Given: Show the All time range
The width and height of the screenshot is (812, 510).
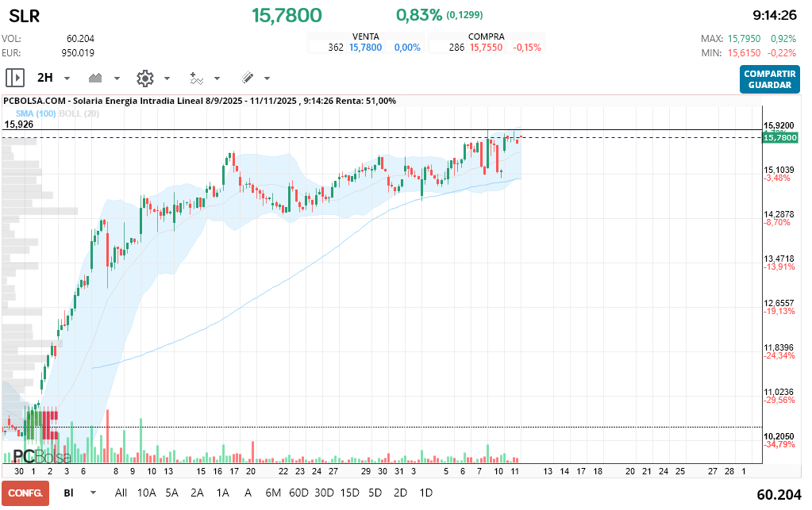Looking at the screenshot, I should coord(121,493).
